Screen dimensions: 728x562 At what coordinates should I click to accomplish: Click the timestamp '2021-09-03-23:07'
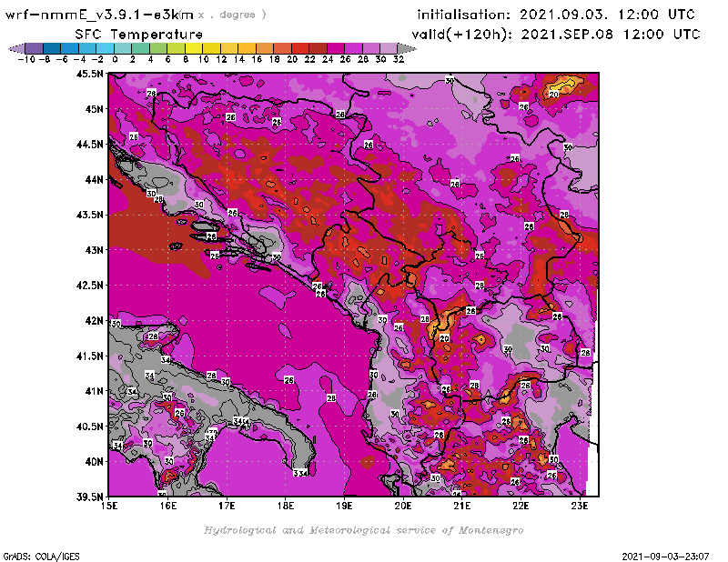(x=665, y=557)
